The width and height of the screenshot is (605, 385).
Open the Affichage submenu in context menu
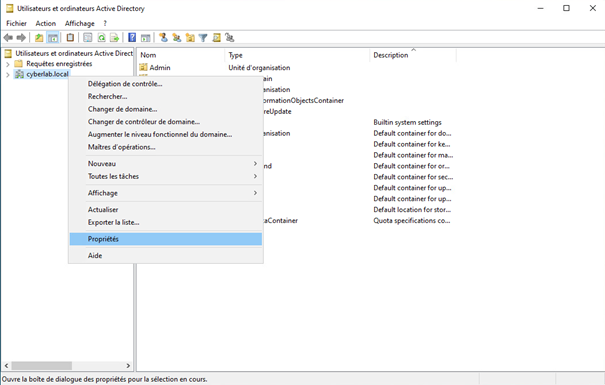tap(166, 193)
